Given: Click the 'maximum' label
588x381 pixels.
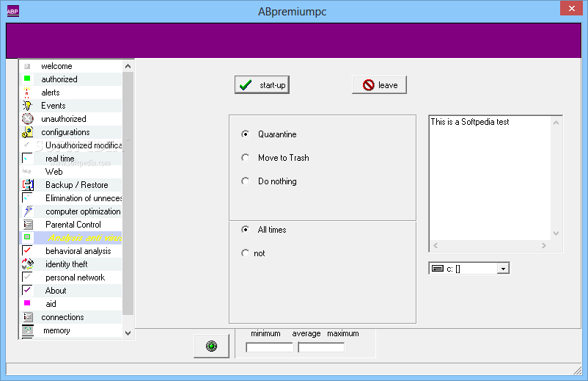Looking at the screenshot, I should pyautogui.click(x=342, y=333).
